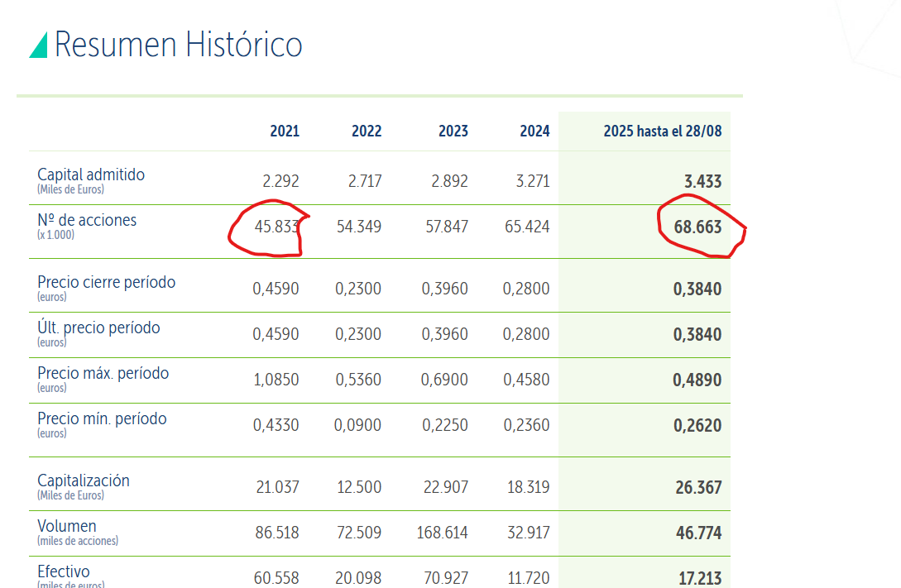Select Volumen value 86.518
The height and width of the screenshot is (588, 901).
(x=277, y=532)
